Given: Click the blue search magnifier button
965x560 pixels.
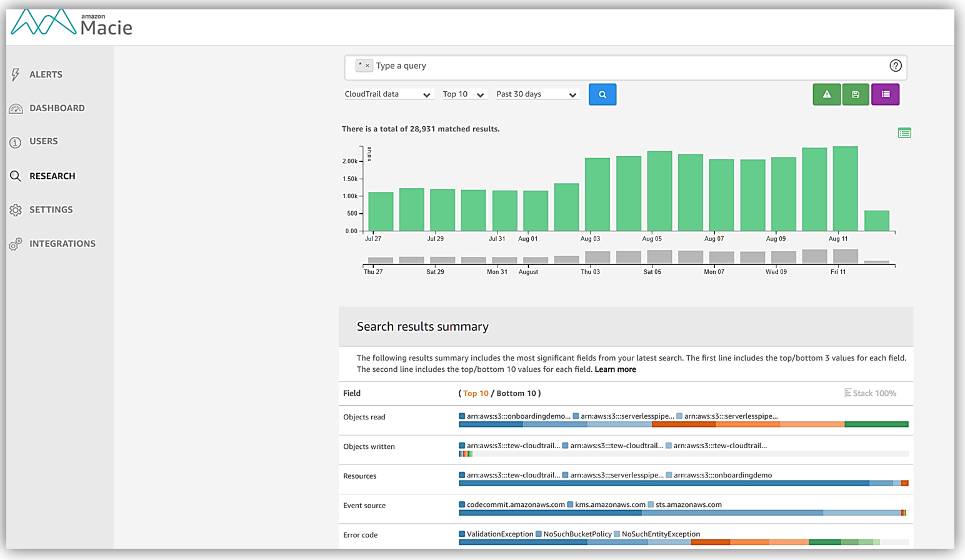Looking at the screenshot, I should click(x=602, y=94).
